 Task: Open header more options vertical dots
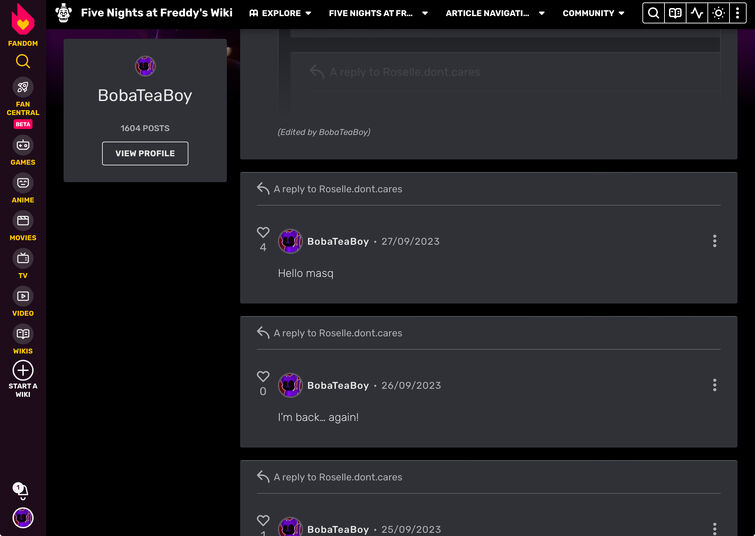738,13
